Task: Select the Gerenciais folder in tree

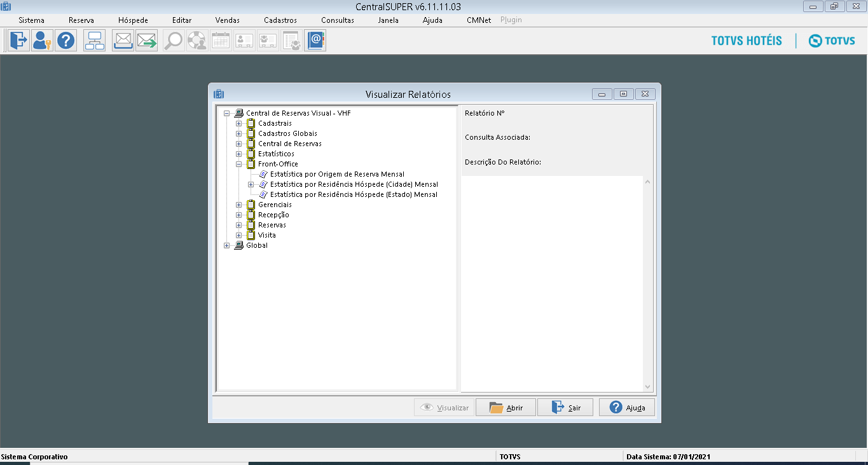Action: click(x=275, y=205)
